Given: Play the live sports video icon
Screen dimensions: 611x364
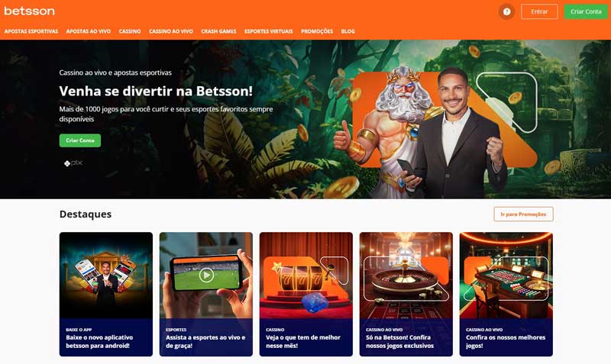Looking at the screenshot, I should [x=206, y=275].
